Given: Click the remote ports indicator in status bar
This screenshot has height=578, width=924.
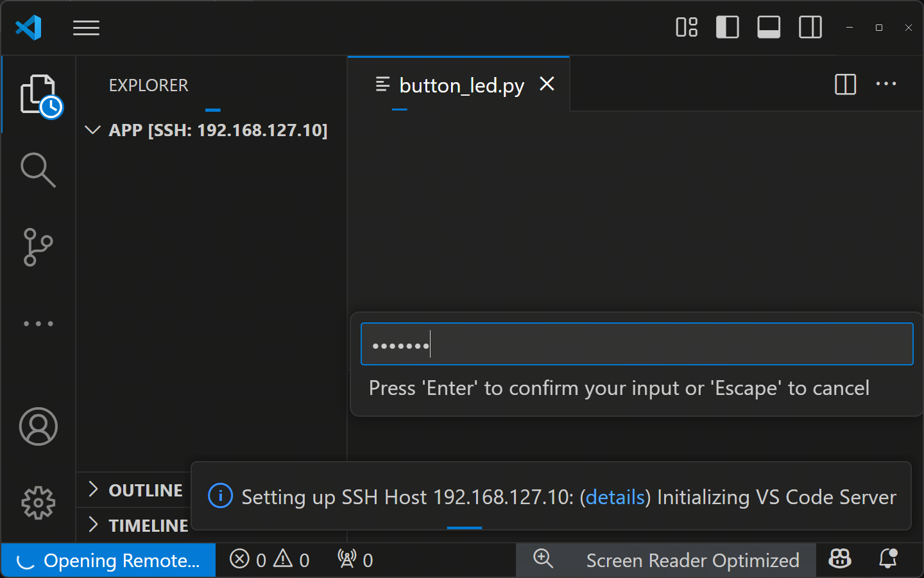Looking at the screenshot, I should pyautogui.click(x=354, y=559).
